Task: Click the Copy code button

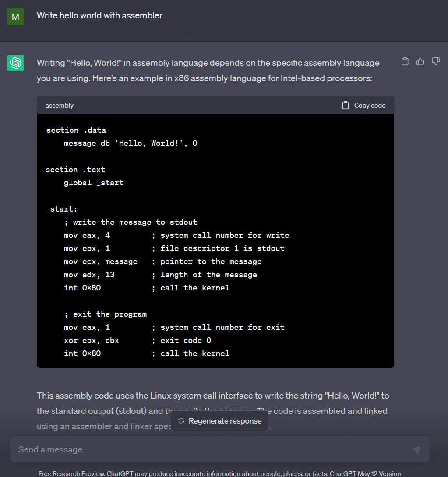Action: point(364,106)
